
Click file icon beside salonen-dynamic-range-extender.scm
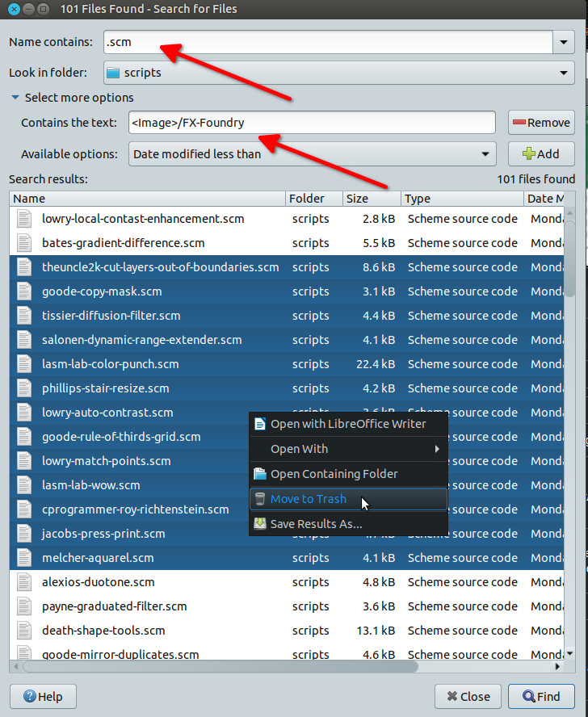point(24,340)
